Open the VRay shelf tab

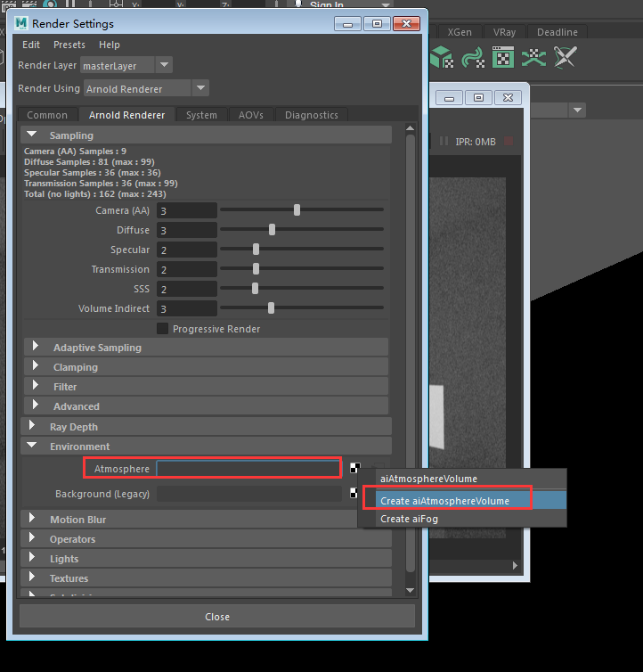click(x=504, y=32)
